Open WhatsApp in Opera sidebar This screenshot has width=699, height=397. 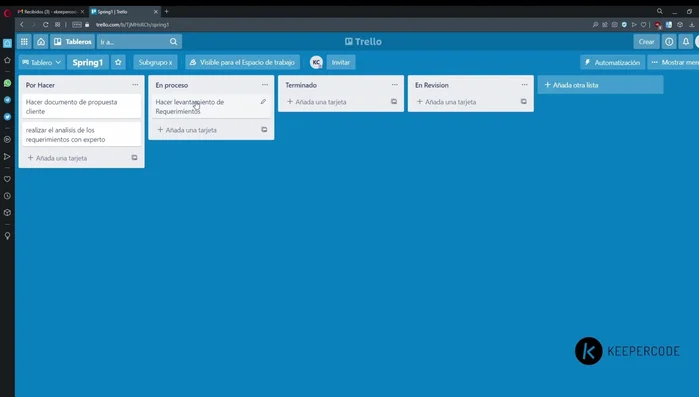(7, 83)
